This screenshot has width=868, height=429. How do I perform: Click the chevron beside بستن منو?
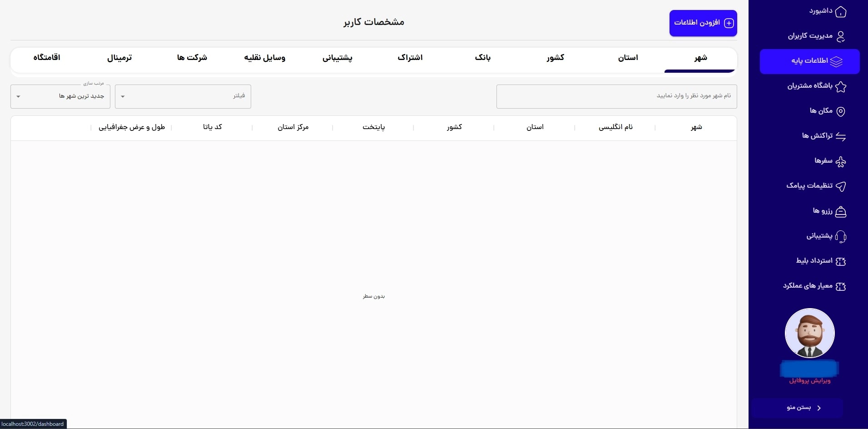point(819,408)
